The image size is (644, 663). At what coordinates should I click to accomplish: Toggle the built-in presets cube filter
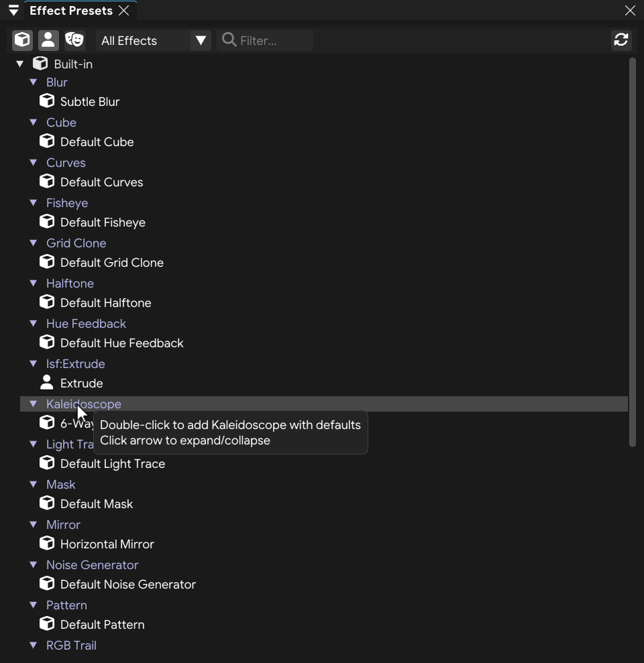click(22, 40)
